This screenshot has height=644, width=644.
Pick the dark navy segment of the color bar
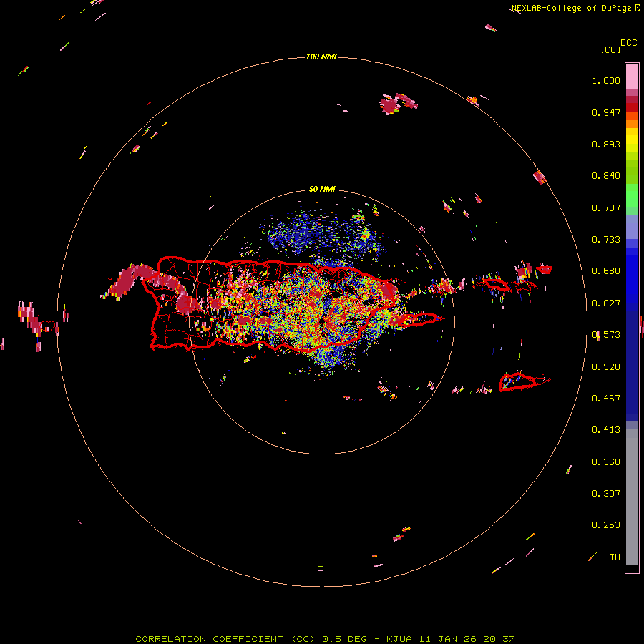point(632,366)
